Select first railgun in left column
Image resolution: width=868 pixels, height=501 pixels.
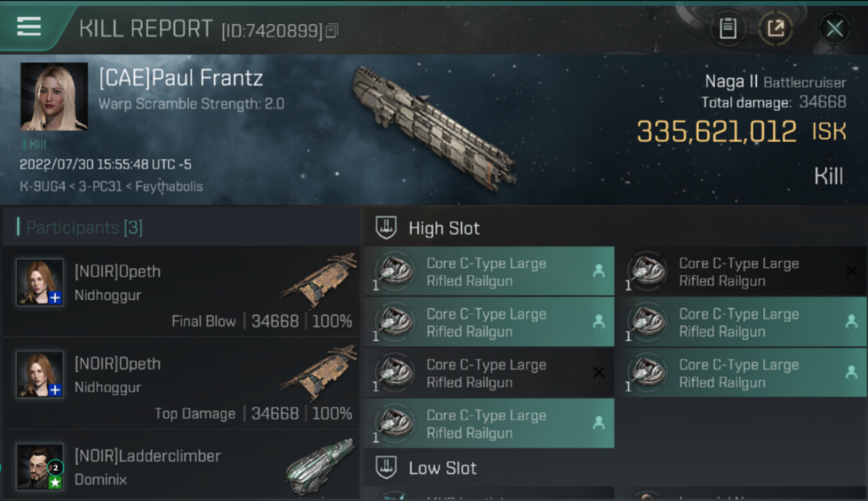point(488,271)
